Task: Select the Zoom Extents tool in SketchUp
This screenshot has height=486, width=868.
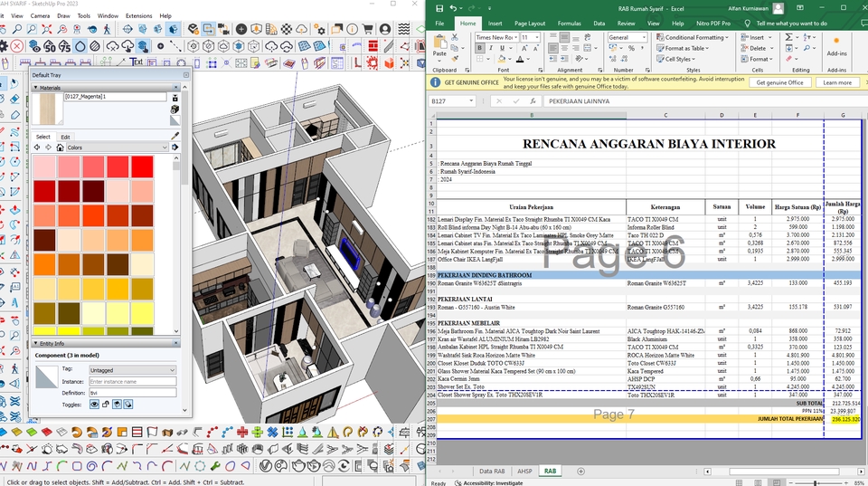Action: coord(47,29)
